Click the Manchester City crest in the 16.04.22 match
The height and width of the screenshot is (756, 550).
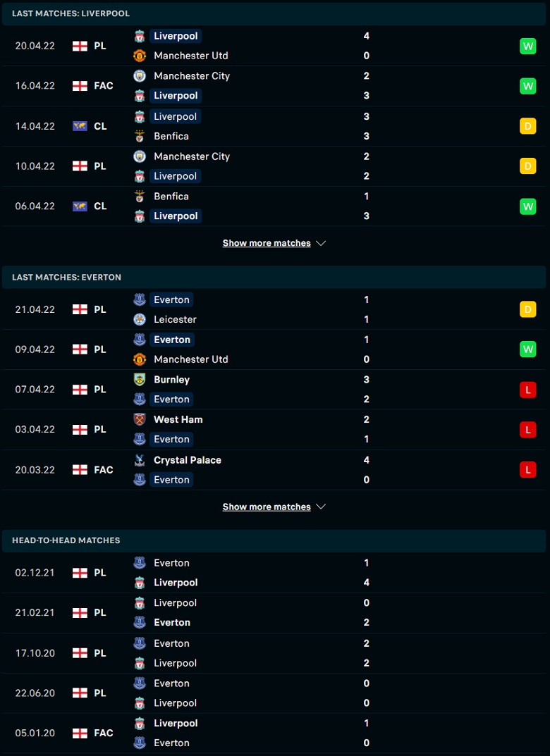coord(140,76)
